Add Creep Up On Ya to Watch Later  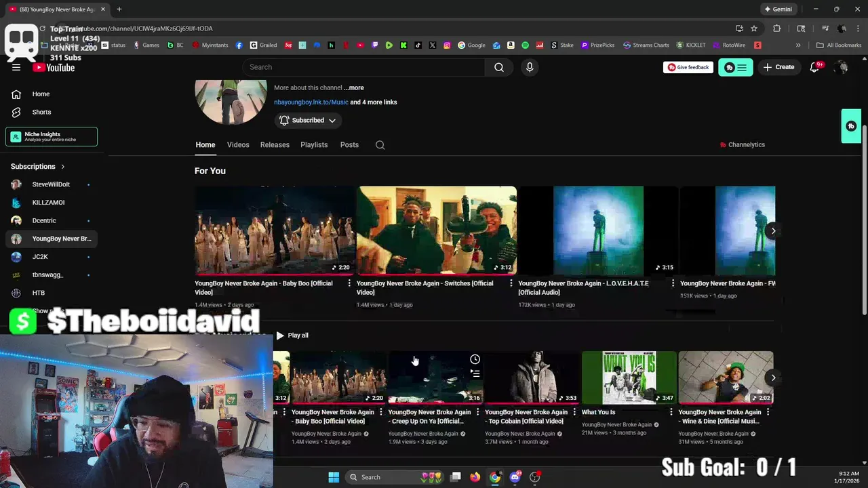pos(475,359)
